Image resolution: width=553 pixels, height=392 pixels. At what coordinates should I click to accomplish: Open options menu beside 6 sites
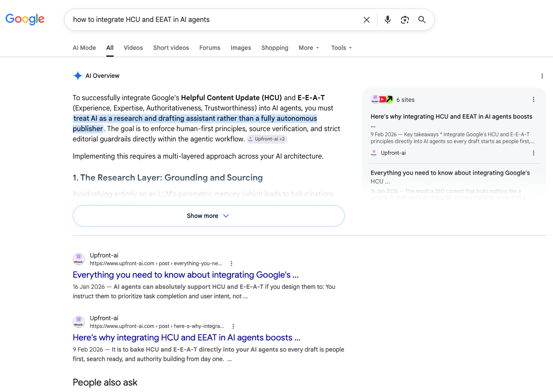click(x=534, y=99)
